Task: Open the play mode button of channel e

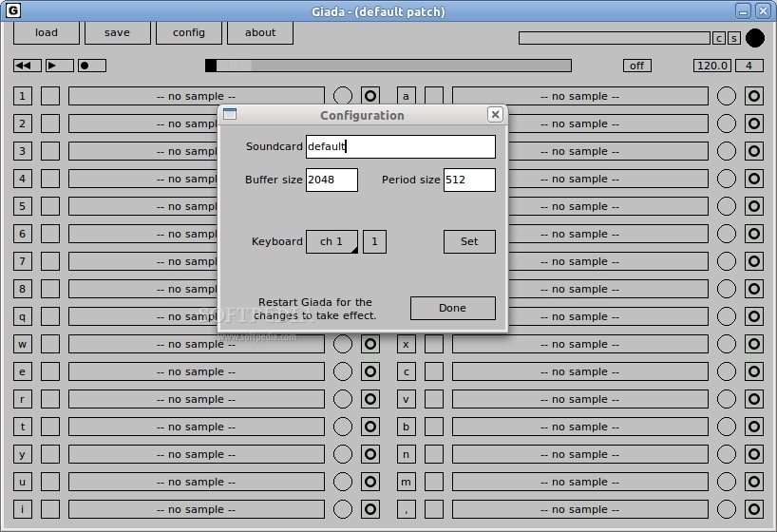Action: click(x=370, y=371)
